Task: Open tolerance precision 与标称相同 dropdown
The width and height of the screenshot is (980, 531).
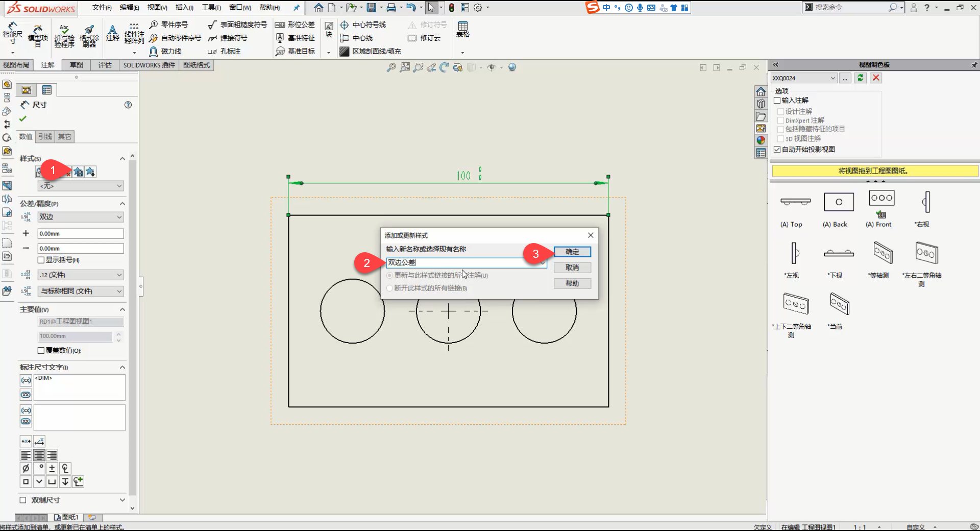Action: click(x=81, y=291)
